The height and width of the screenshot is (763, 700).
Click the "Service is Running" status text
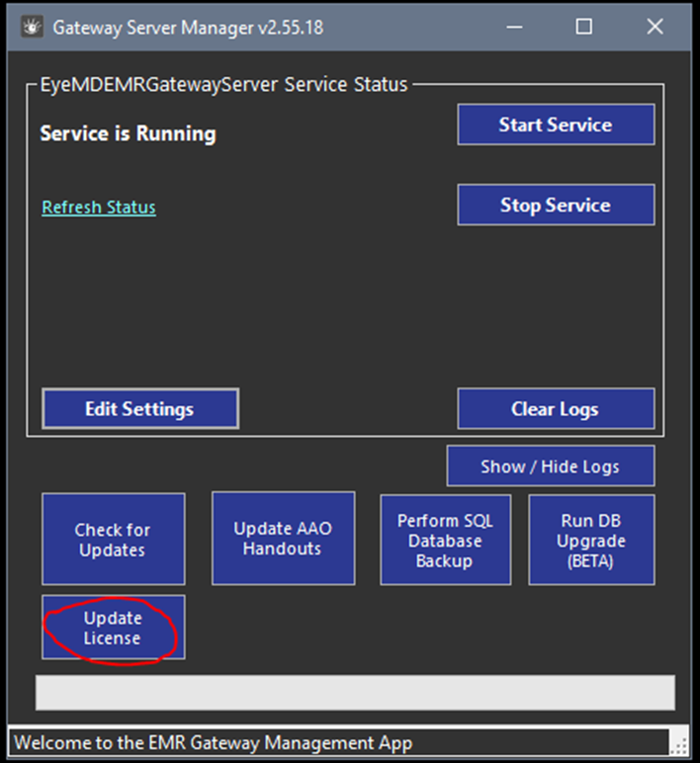tap(128, 134)
